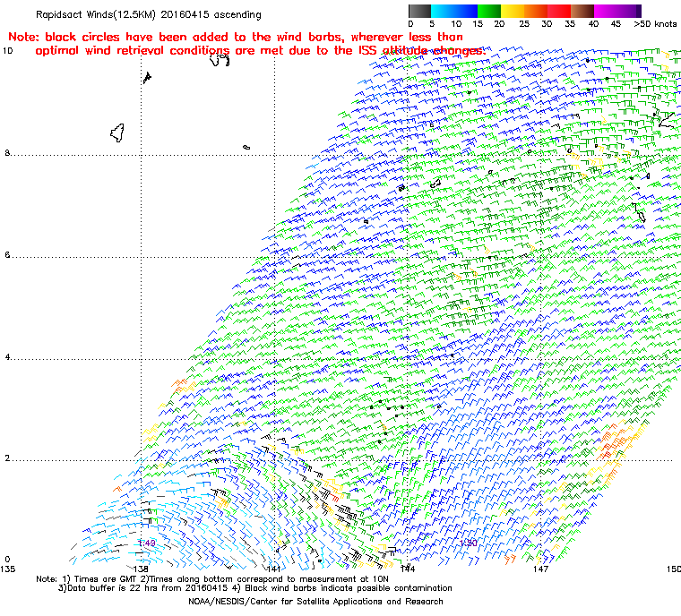Click the longitude label '144'
Viewport: 681px width, 616px height.
tap(408, 569)
